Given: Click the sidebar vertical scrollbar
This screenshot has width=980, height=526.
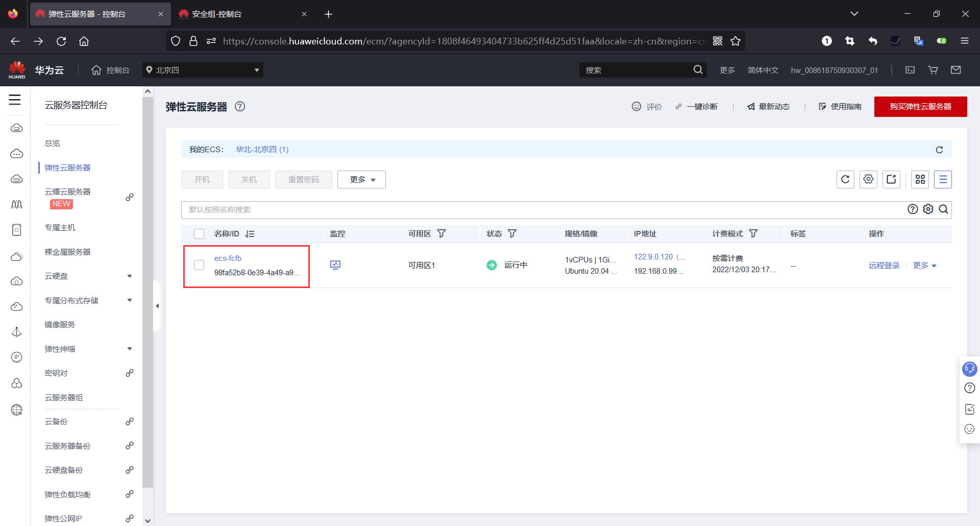Looking at the screenshot, I should 148,291.
